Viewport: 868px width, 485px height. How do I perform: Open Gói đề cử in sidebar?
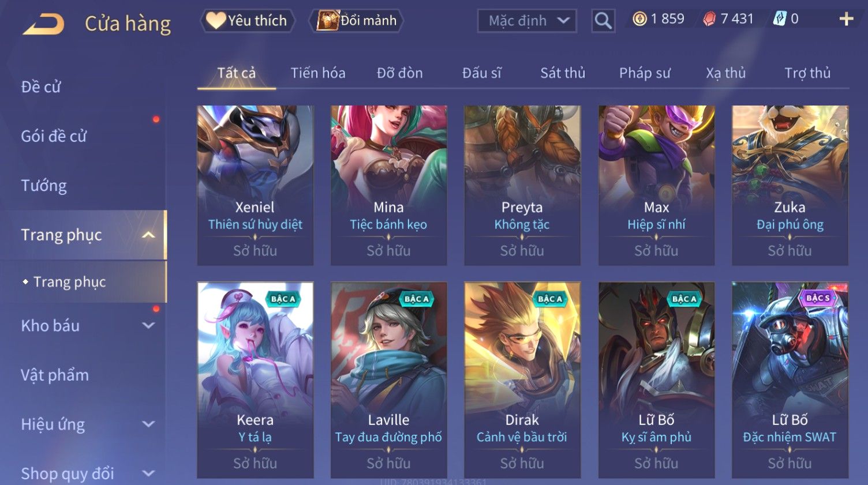tap(54, 136)
